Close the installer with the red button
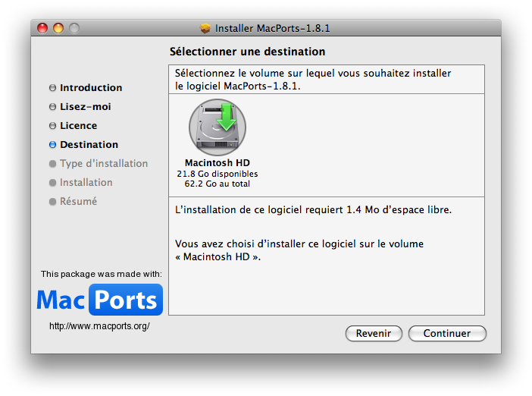Image resolution: width=532 pixels, height=396 pixels. click(42, 28)
